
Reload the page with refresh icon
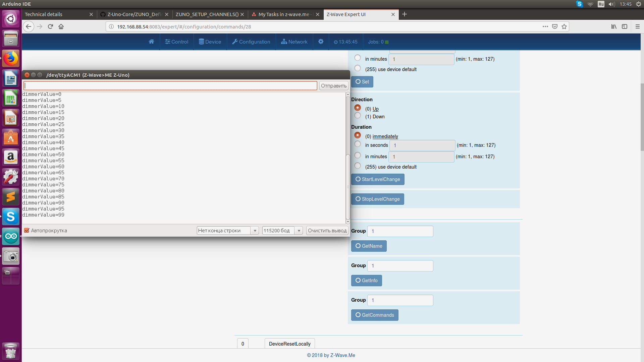click(50, 26)
